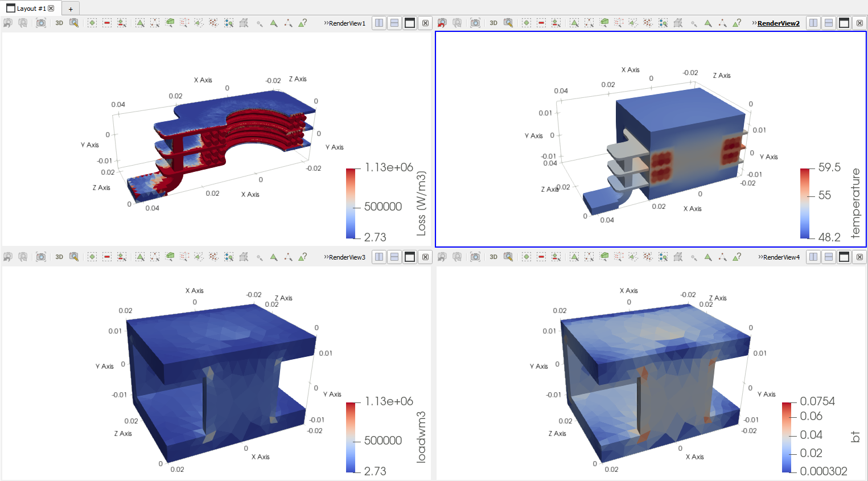This screenshot has width=868, height=481.
Task: Toggle 3D mode in RenderView2
Action: (x=493, y=23)
